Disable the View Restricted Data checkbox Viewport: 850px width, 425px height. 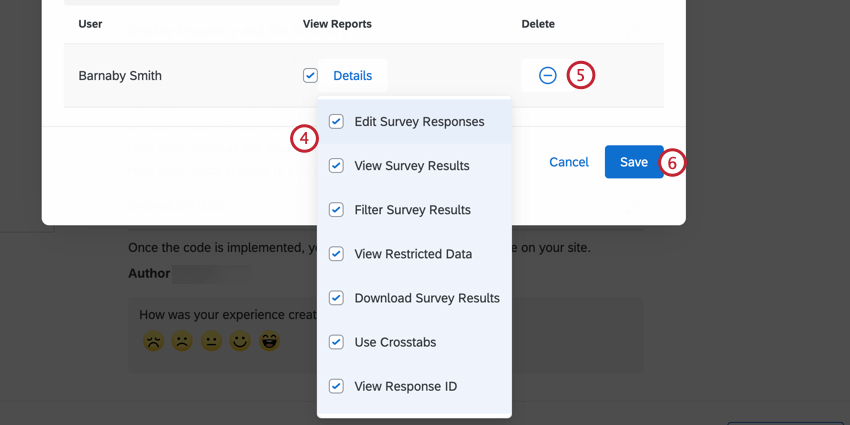[x=336, y=254]
